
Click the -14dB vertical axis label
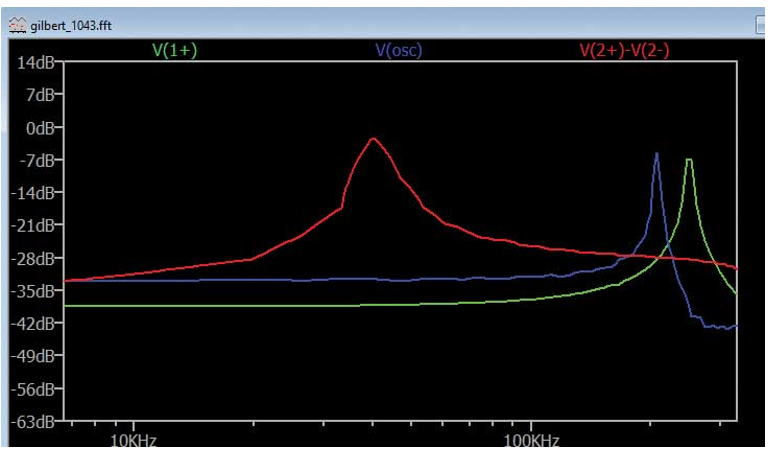[x=33, y=193]
